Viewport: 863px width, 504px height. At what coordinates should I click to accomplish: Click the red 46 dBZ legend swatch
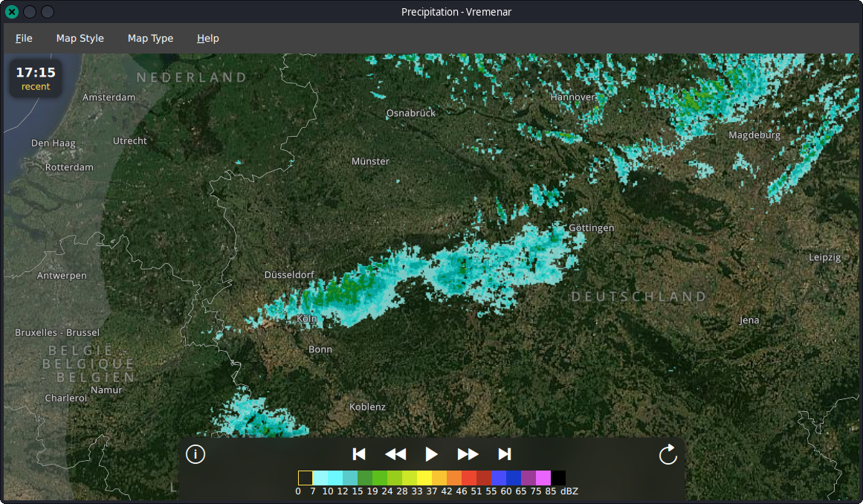[x=469, y=478]
